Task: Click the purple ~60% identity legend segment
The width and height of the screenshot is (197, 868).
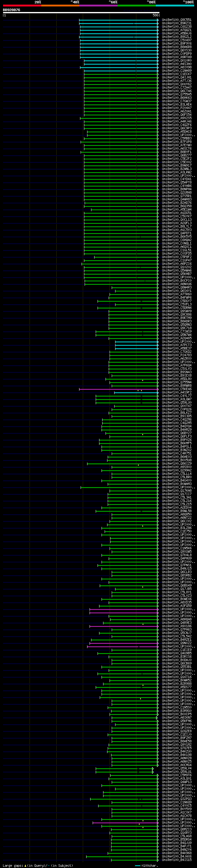Action: coord(99,6)
